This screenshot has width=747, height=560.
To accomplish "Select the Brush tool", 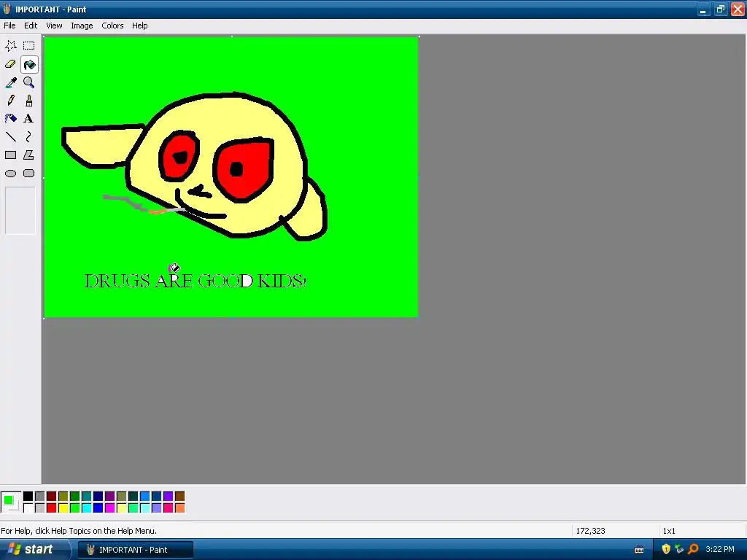I will [29, 101].
